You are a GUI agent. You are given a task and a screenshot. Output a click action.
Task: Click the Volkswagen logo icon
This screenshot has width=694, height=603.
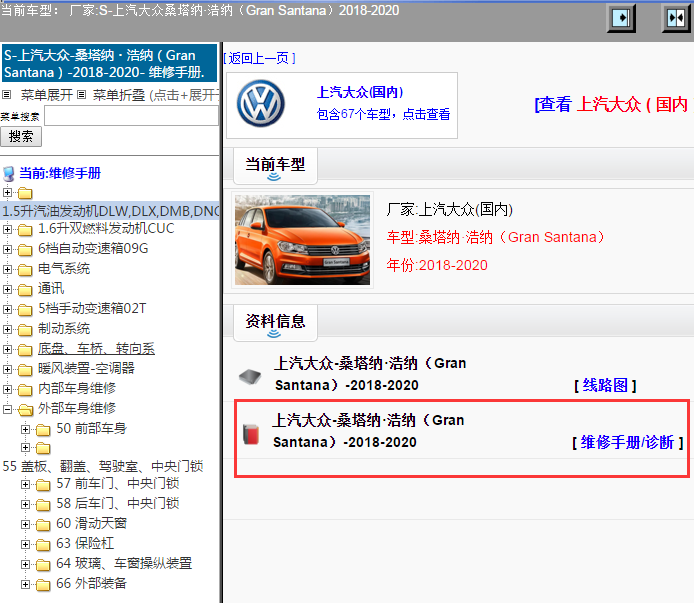pyautogui.click(x=261, y=104)
